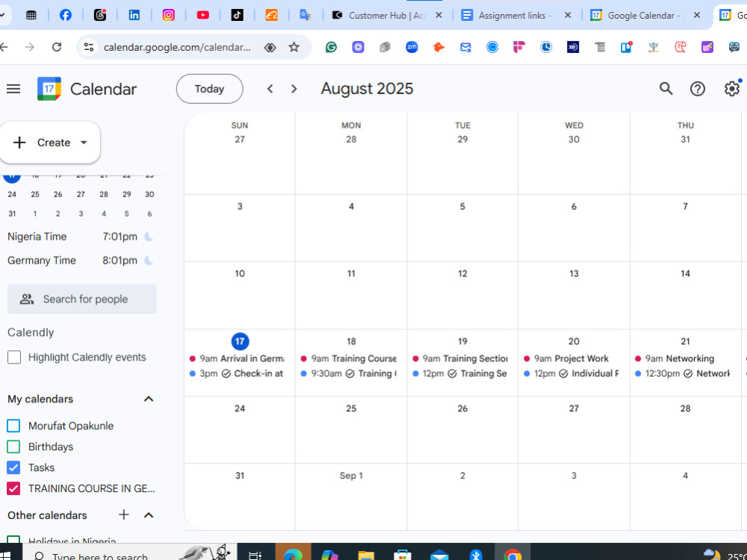Image resolution: width=747 pixels, height=560 pixels.
Task: Open the main menu hamburger icon
Action: [13, 89]
